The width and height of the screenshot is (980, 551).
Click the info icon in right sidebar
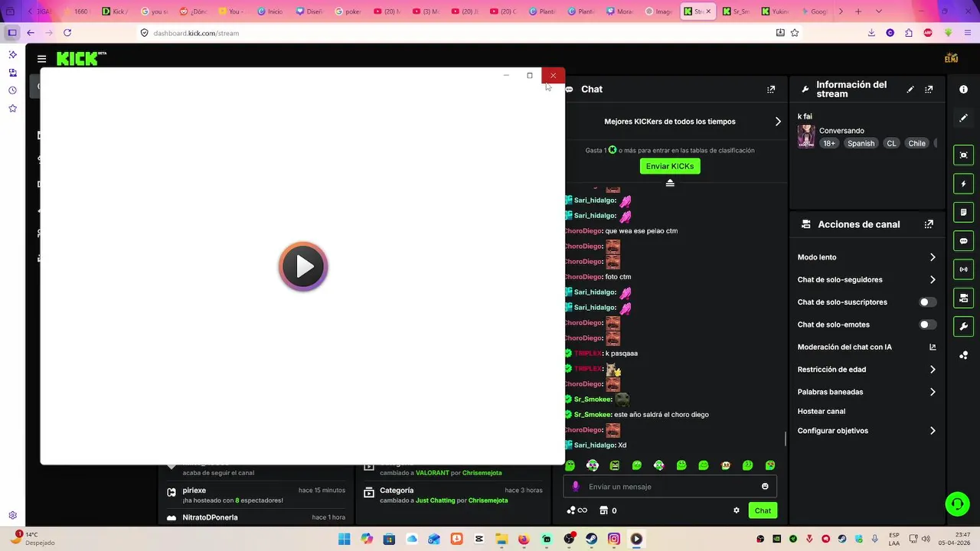[963, 90]
